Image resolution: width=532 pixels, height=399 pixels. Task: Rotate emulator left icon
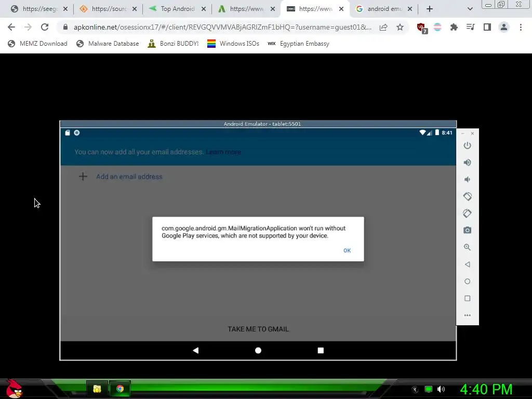[467, 196]
